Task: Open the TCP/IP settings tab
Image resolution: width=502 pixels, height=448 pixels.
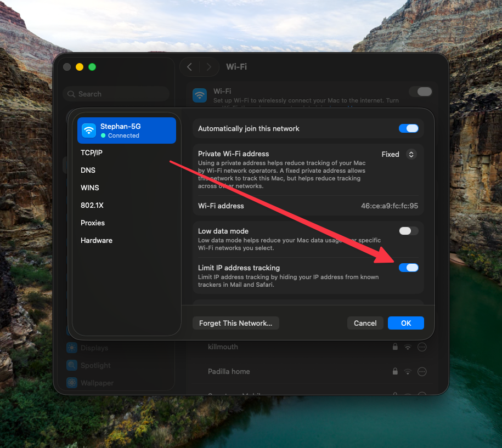Action: 92,152
